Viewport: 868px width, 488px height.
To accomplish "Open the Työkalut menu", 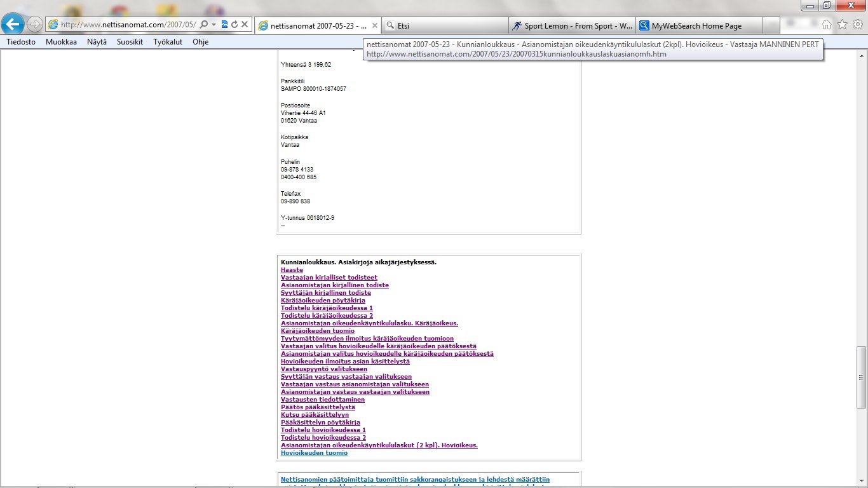I will 168,42.
